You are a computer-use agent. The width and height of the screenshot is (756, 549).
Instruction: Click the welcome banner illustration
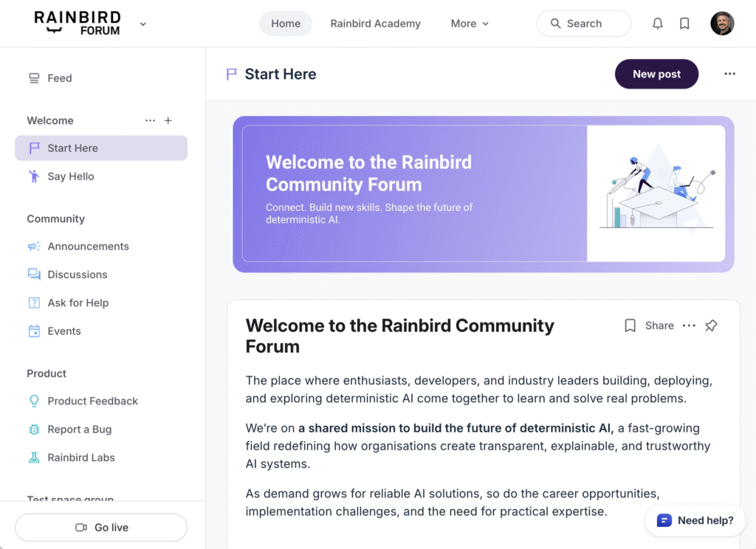coord(656,194)
